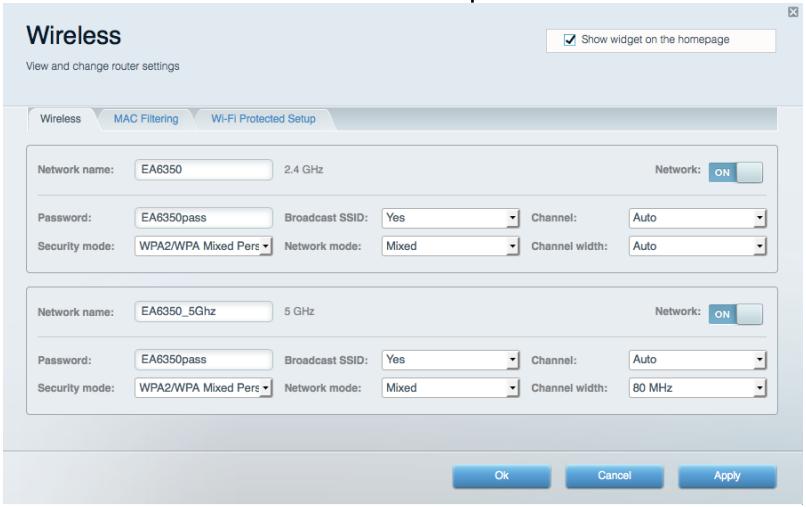Edit the 2.4 GHz network name field EA6350
Image resolution: width=806 pixels, height=507 pixels.
tap(204, 170)
